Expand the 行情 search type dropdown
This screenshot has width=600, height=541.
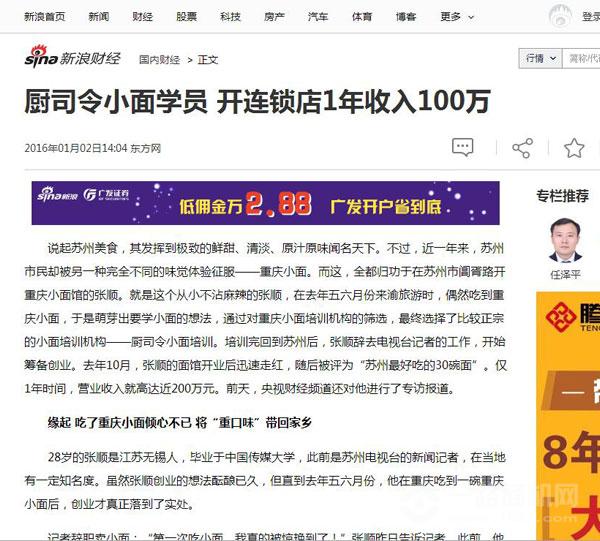(539, 59)
